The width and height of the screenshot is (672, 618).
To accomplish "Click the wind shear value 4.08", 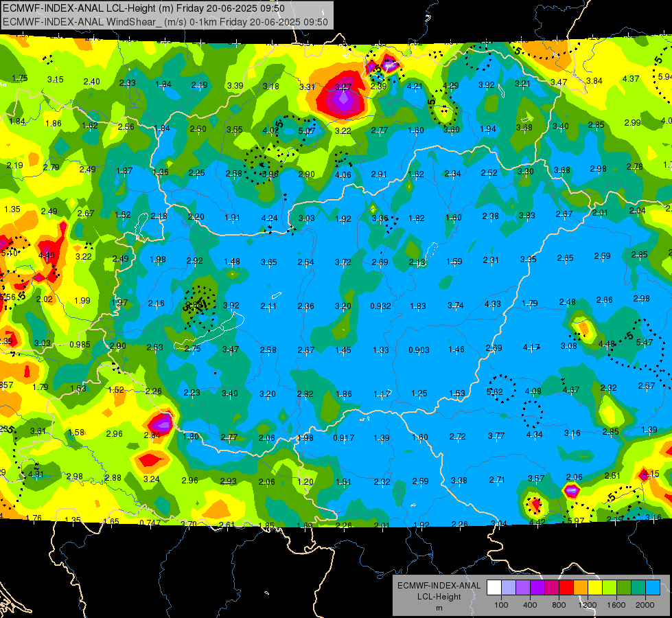I will pyautogui.click(x=533, y=391).
